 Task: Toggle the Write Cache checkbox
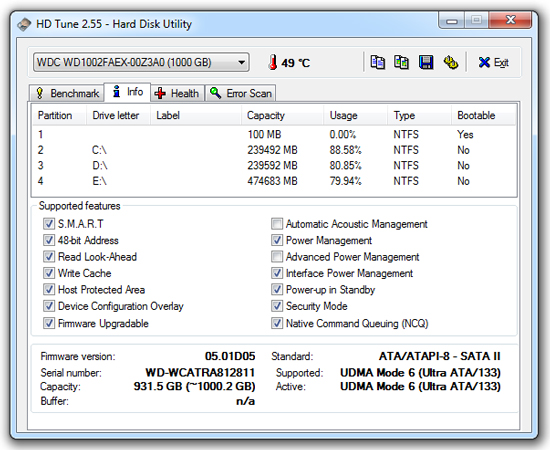coord(49,273)
